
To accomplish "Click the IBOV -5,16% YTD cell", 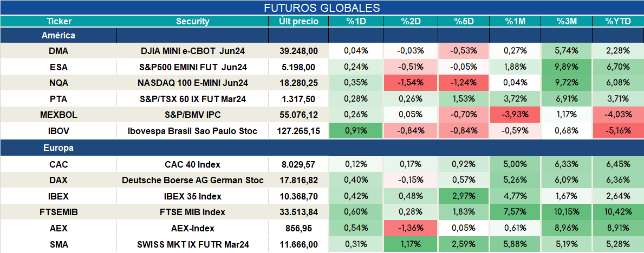I will [x=617, y=131].
